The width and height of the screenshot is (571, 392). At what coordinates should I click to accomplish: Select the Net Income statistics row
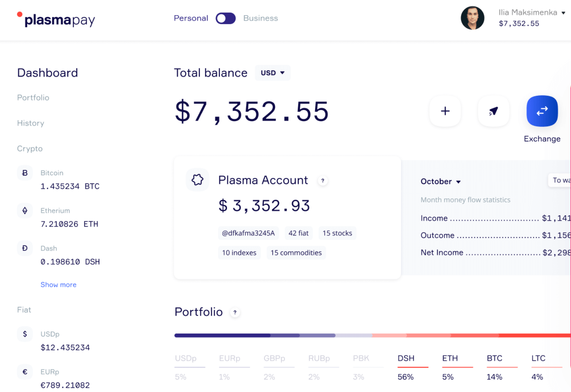[496, 252]
